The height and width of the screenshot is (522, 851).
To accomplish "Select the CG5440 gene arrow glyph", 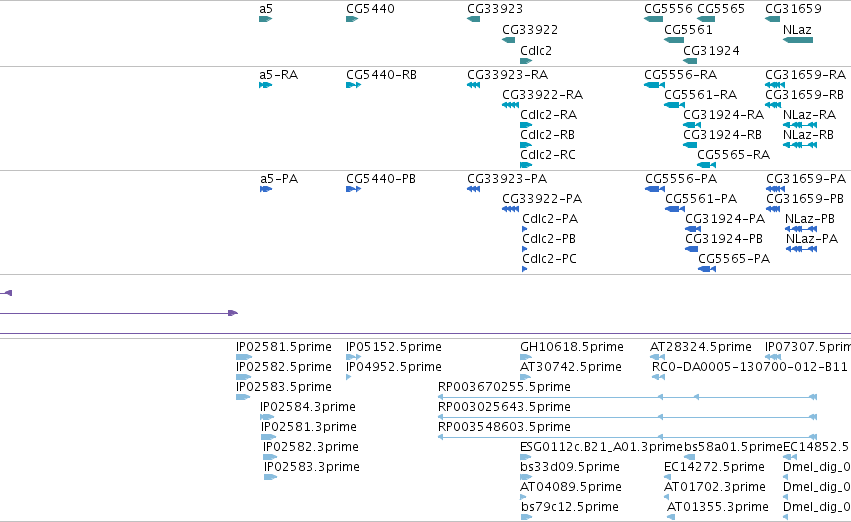I will (x=352, y=19).
